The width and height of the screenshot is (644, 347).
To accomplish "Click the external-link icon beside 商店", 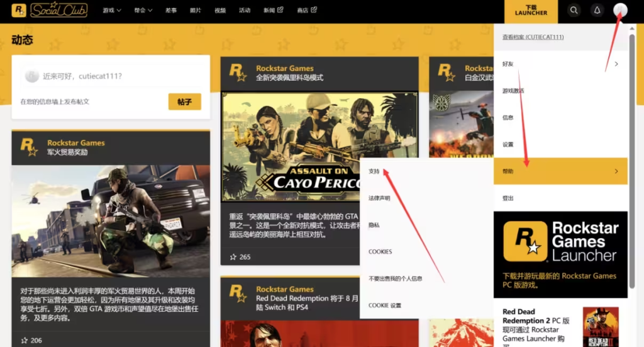I will 314,9.
